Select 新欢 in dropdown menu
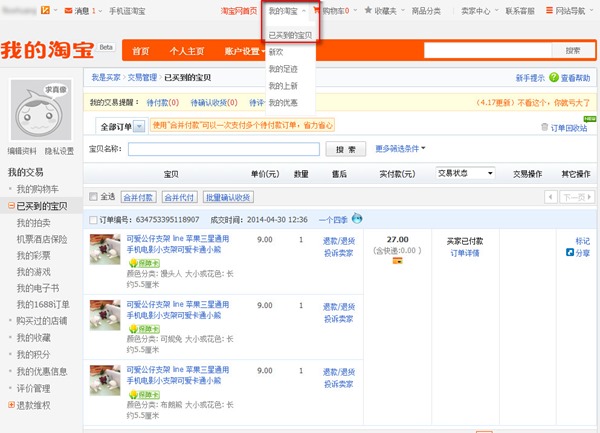The image size is (600, 433). pyautogui.click(x=276, y=52)
